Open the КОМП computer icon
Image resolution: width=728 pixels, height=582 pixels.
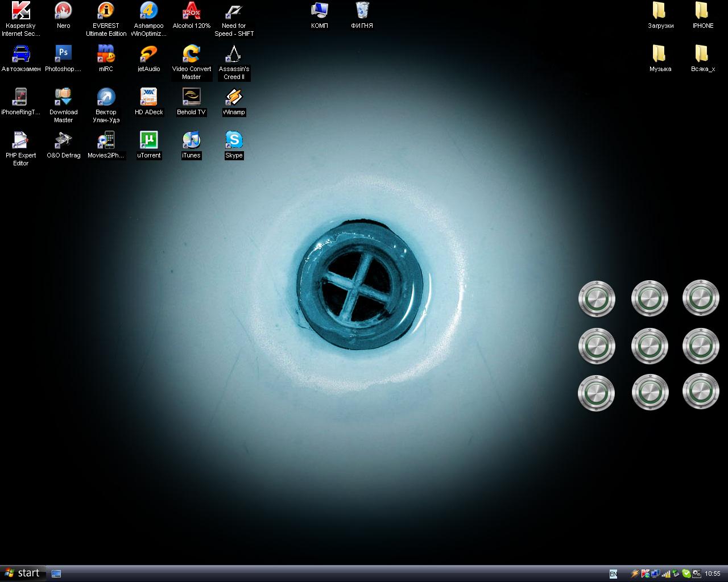pyautogui.click(x=320, y=11)
